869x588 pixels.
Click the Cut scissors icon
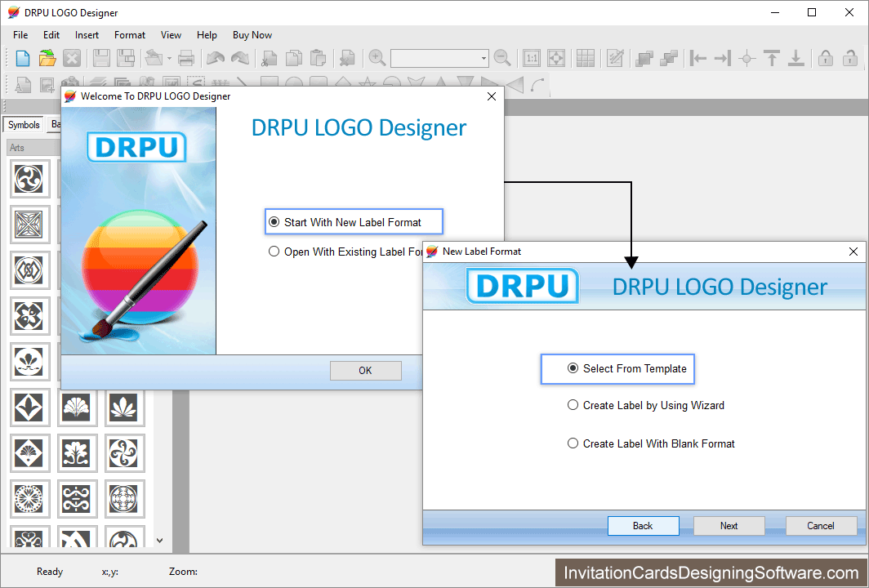coord(270,58)
